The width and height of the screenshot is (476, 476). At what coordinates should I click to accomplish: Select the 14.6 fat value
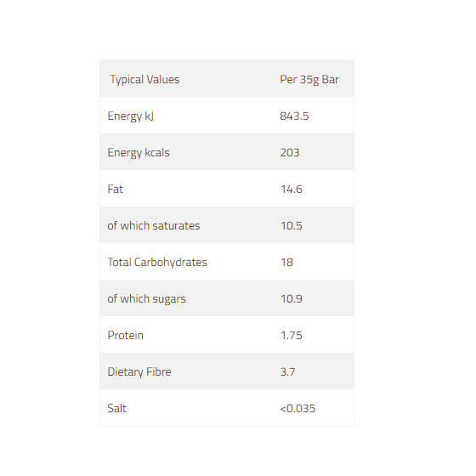click(x=291, y=189)
